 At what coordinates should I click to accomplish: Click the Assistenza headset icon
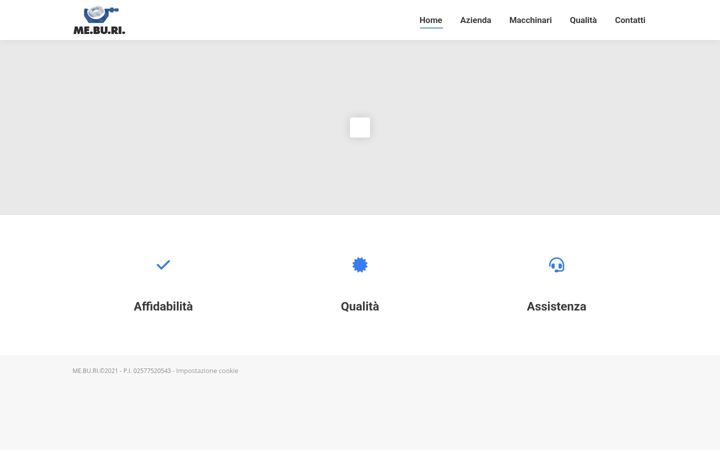(557, 265)
